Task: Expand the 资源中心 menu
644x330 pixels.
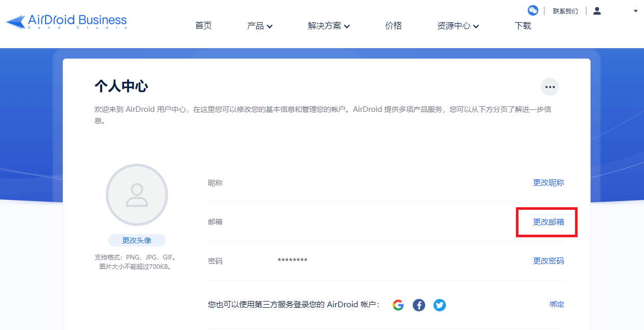Action: (x=458, y=26)
